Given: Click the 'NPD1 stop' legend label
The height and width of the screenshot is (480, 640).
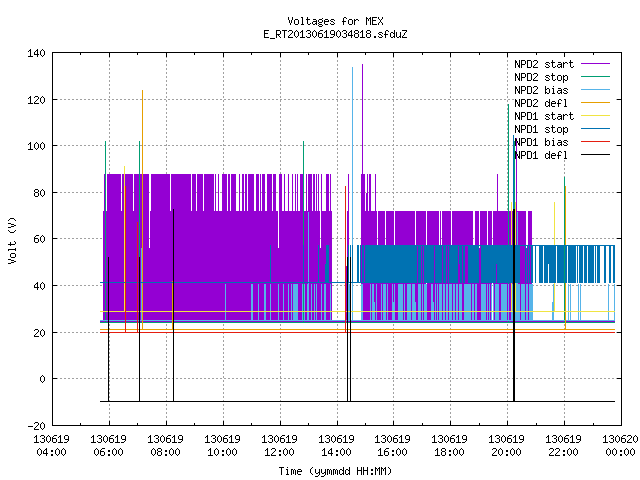Looking at the screenshot, I should point(541,129).
